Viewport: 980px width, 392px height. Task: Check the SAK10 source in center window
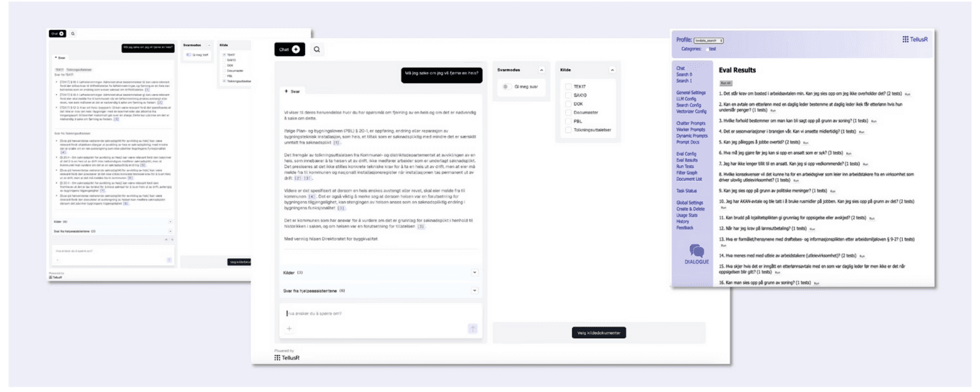point(568,95)
